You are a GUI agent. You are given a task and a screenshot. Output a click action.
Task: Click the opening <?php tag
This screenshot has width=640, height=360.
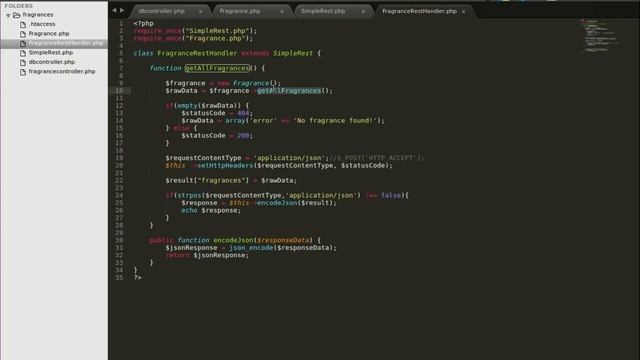pos(143,23)
